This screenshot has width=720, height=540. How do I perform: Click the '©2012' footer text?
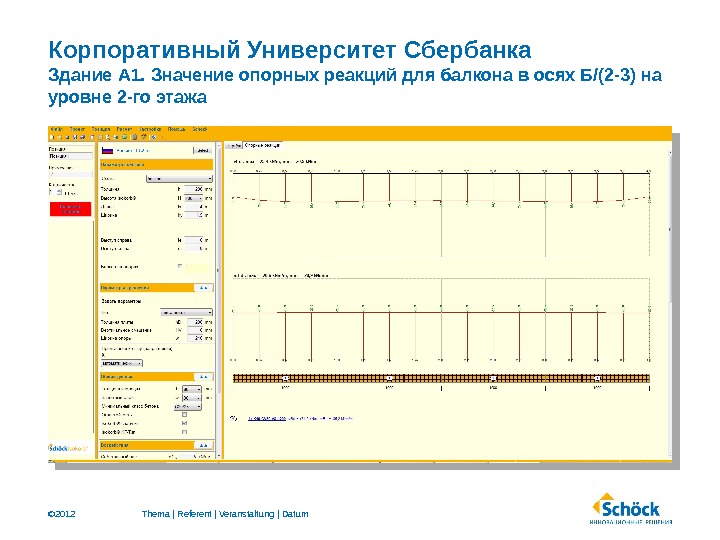pos(62,514)
